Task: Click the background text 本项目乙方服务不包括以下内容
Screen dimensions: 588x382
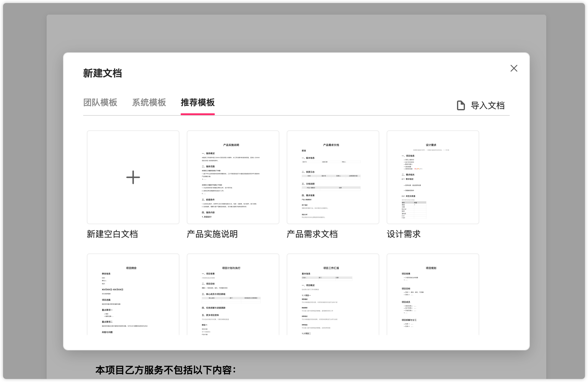Action: tap(165, 370)
